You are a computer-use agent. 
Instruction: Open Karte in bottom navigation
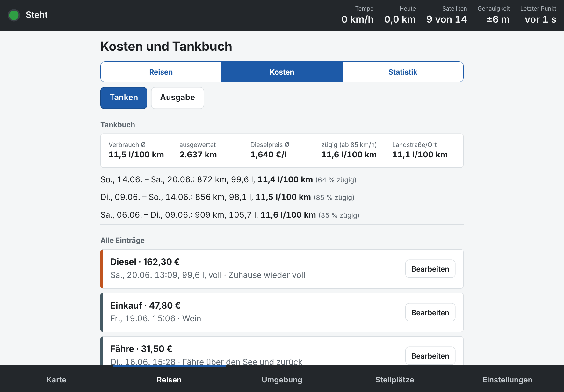[56, 380]
